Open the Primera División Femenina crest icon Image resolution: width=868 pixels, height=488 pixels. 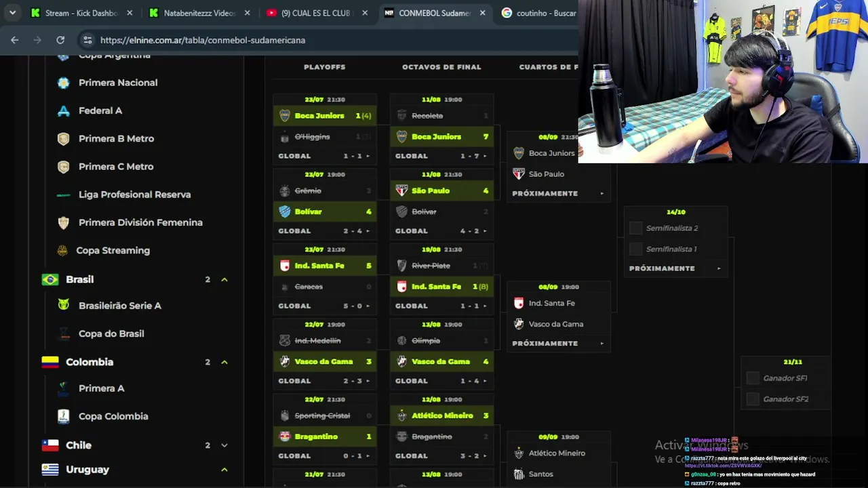63,222
